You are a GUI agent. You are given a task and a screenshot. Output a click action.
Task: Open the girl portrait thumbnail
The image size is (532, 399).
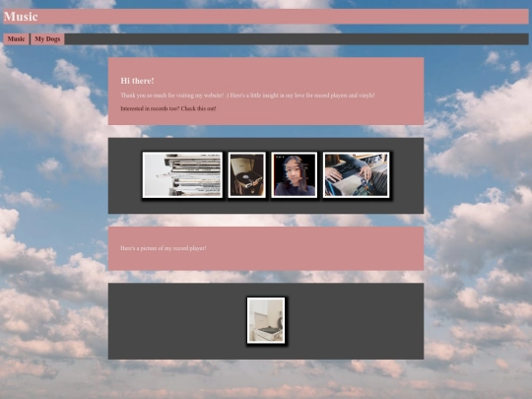click(295, 174)
